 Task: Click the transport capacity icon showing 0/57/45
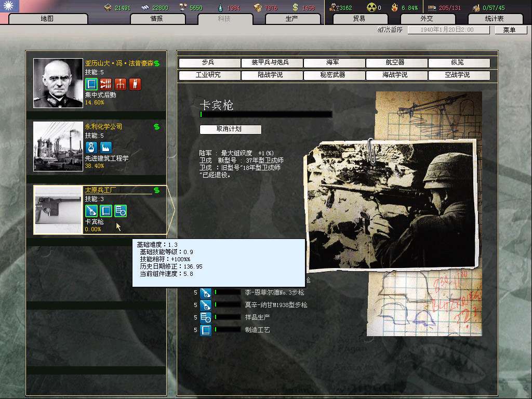[476, 7]
